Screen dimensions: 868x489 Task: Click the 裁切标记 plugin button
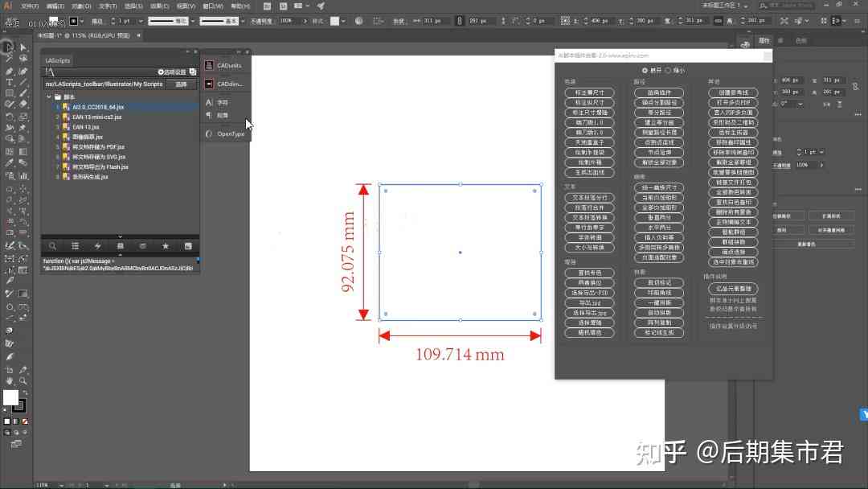click(x=659, y=283)
